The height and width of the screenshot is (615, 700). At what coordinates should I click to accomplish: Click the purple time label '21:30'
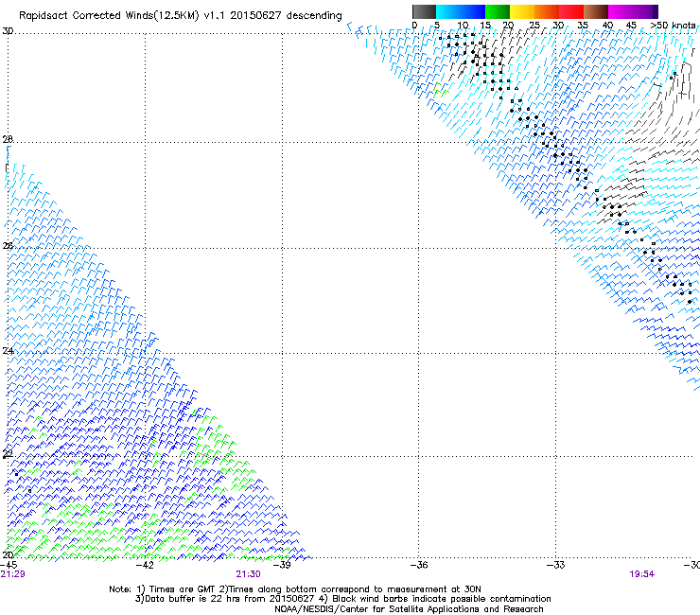pos(248,574)
